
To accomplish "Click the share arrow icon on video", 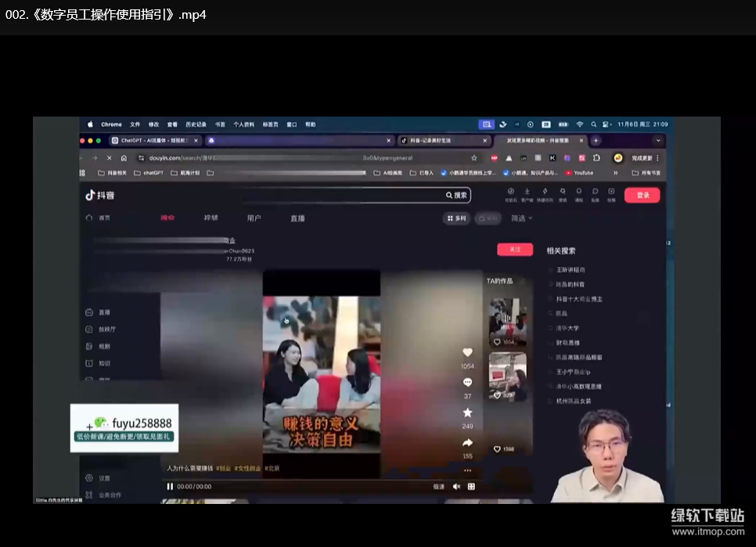I will click(467, 443).
